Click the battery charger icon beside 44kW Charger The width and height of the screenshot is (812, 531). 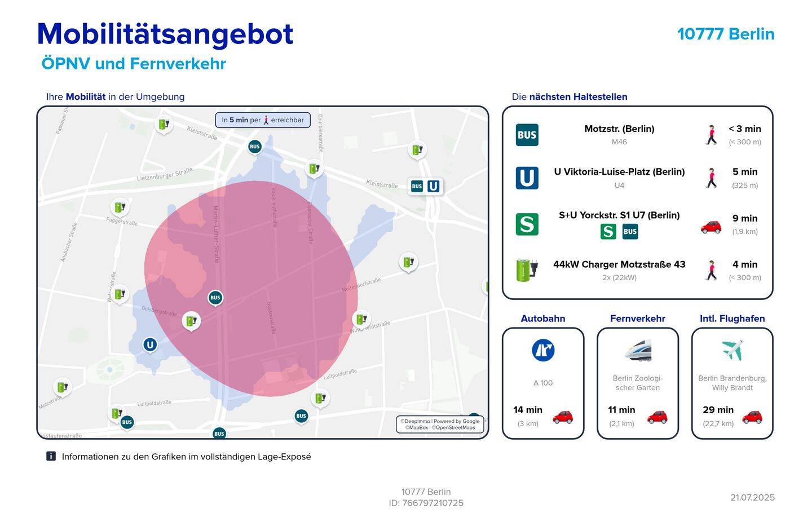click(527, 270)
